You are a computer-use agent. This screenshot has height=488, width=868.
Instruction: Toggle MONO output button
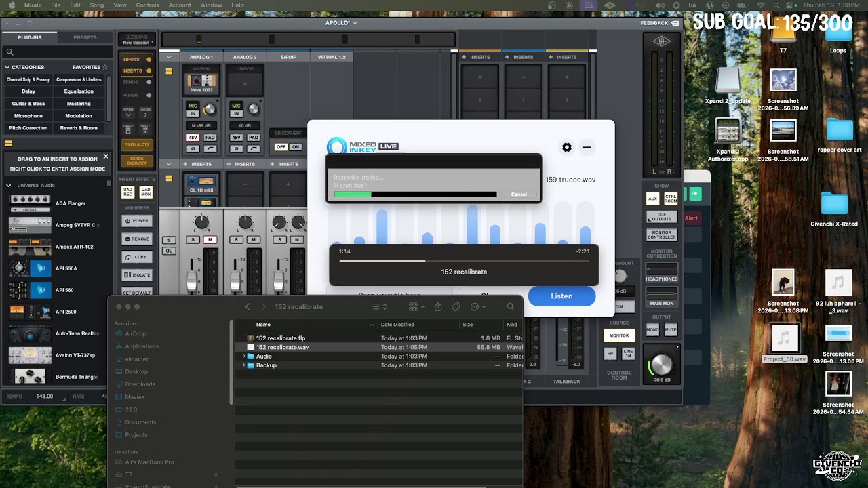pos(652,330)
